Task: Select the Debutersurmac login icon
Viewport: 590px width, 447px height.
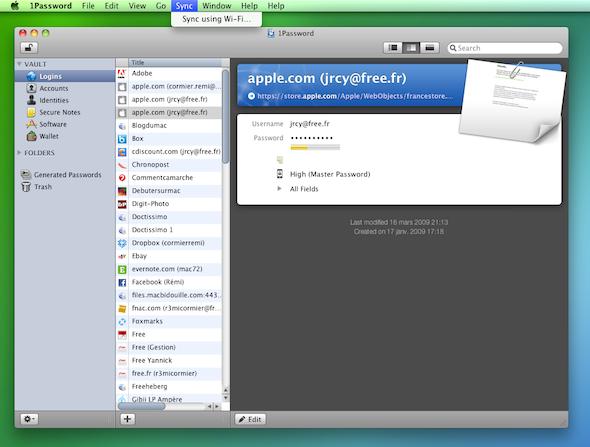Action: (x=122, y=191)
